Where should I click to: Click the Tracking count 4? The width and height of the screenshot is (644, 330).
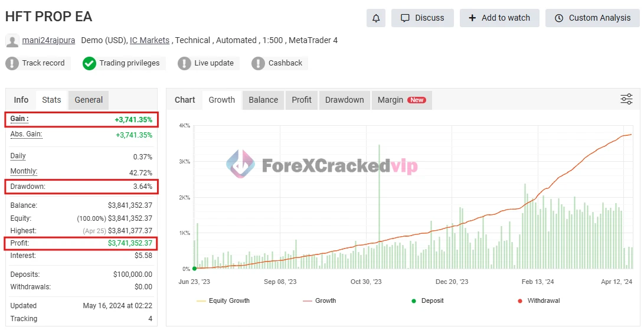point(150,319)
